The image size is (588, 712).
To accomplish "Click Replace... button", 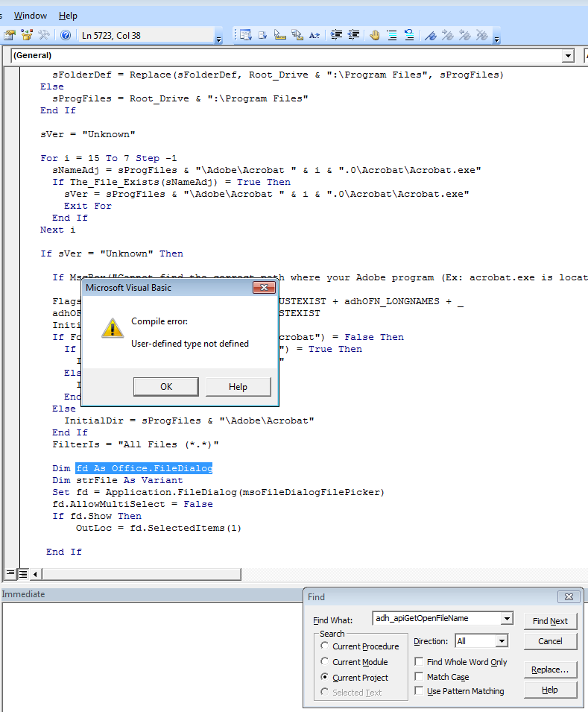I will pos(550,670).
